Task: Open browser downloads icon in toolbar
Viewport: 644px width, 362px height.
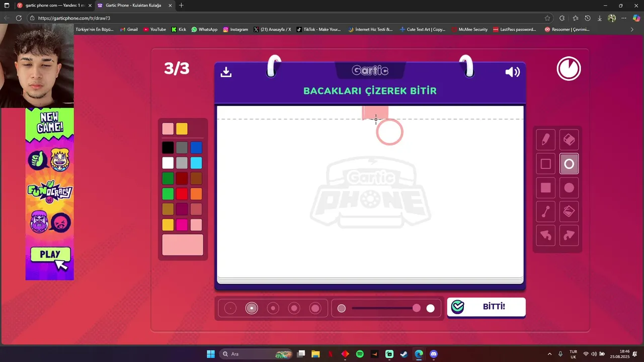Action: click(x=599, y=18)
